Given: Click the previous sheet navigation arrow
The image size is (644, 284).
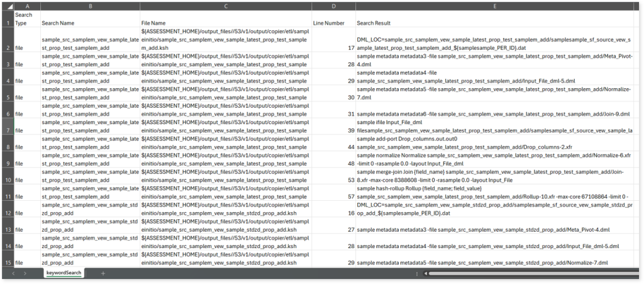Looking at the screenshot, I should click(x=14, y=273).
